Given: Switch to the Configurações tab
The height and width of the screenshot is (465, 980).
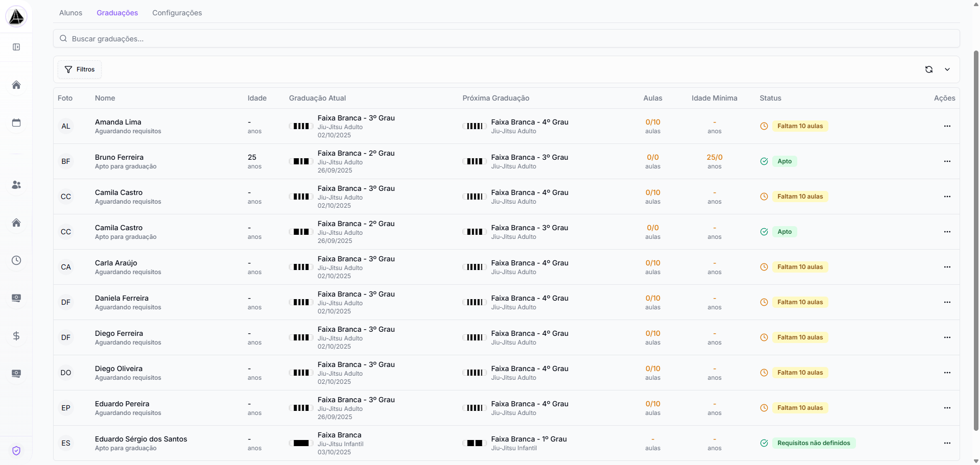Looking at the screenshot, I should [177, 13].
